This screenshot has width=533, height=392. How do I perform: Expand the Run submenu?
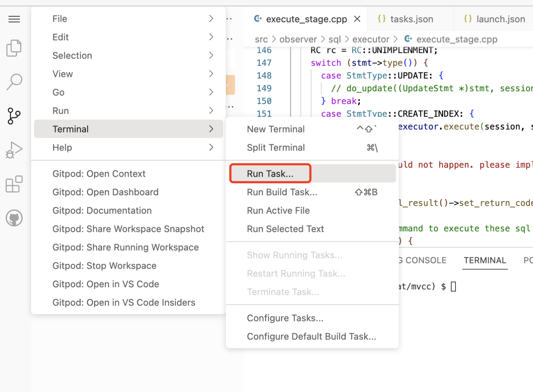coord(128,111)
